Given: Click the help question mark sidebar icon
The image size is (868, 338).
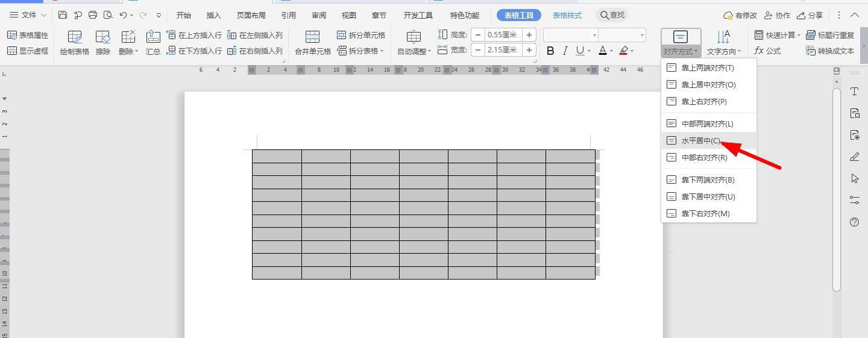Looking at the screenshot, I should (x=854, y=222).
